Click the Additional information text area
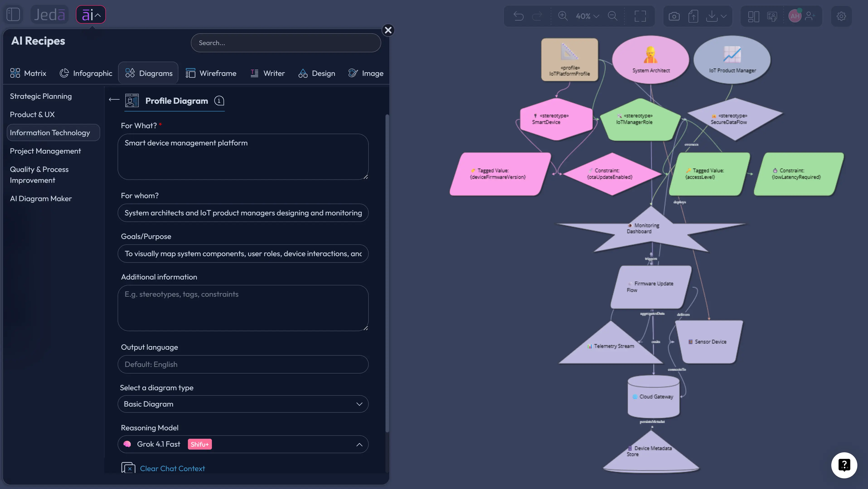 [243, 308]
